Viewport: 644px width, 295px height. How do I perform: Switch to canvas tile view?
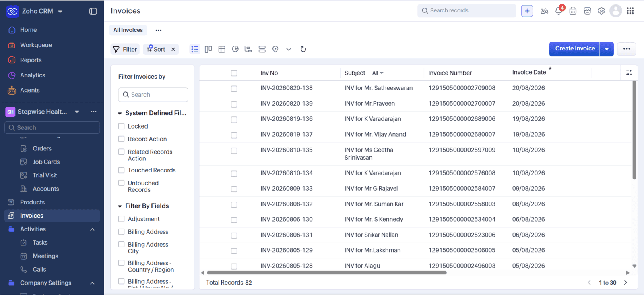click(262, 49)
